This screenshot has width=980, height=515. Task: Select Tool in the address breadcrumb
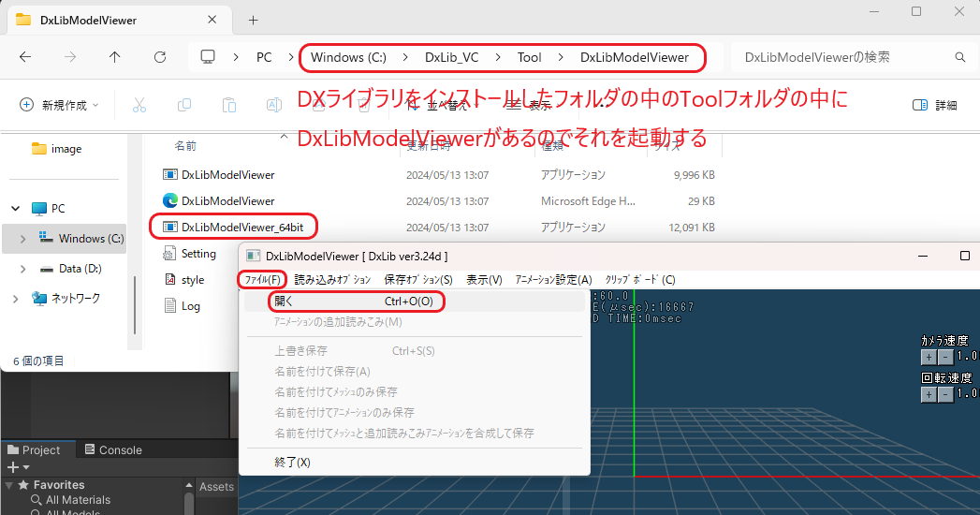pos(529,57)
